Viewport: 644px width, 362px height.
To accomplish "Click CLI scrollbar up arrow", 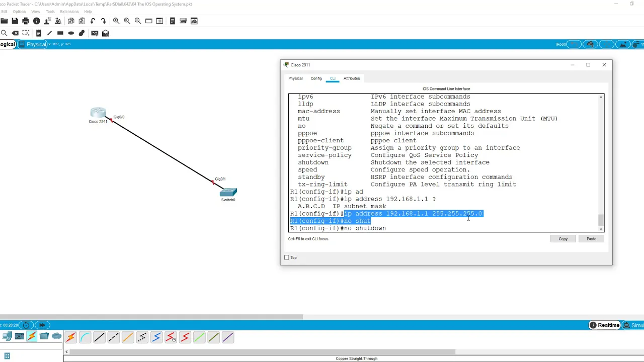I will tap(601, 97).
